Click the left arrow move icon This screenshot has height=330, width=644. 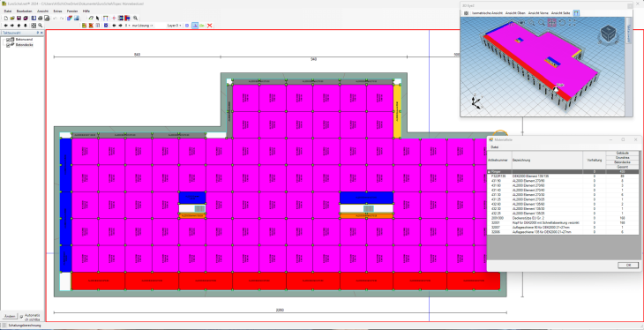point(5,26)
